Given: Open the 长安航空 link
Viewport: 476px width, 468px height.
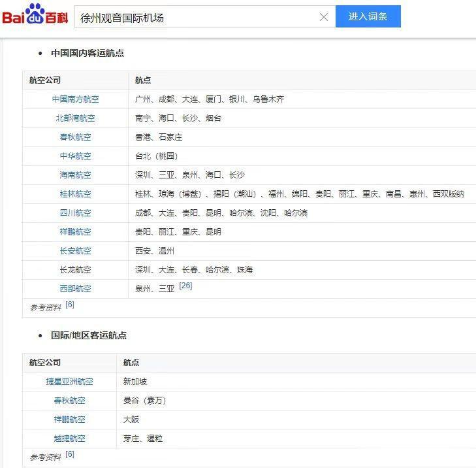Looking at the screenshot, I should coord(75,251).
